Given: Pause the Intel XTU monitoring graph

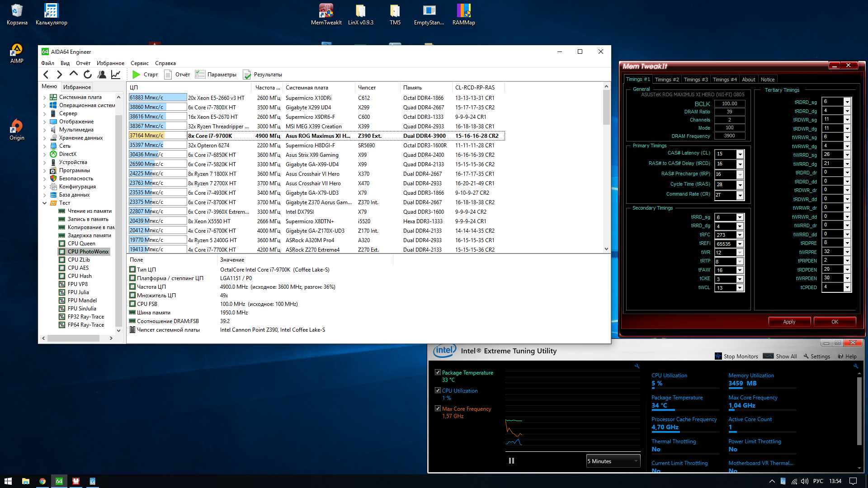Looking at the screenshot, I should 511,461.
